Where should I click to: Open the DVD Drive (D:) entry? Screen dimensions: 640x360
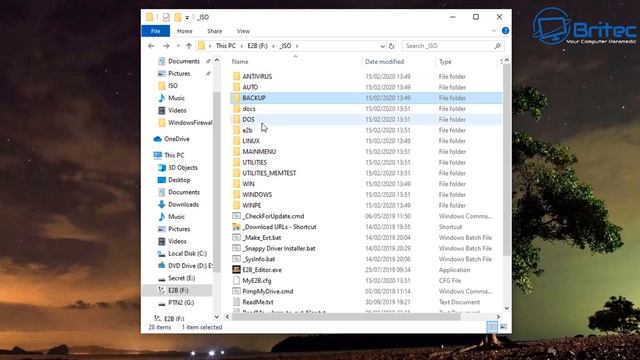tap(190, 266)
